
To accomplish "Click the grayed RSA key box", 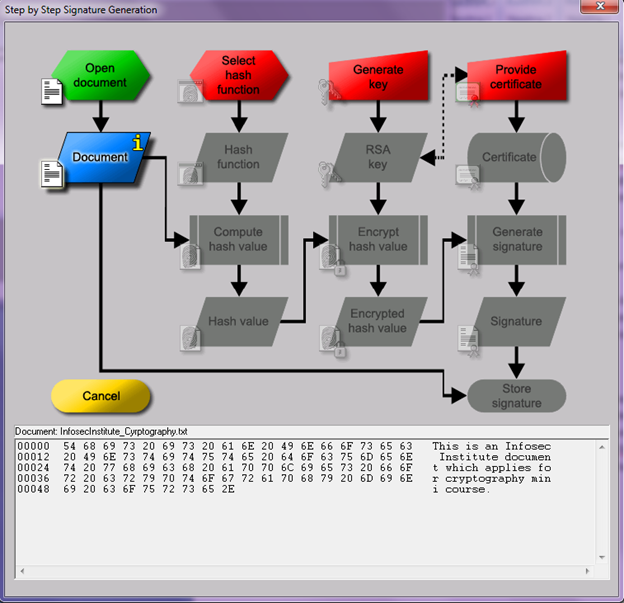I will (377, 157).
